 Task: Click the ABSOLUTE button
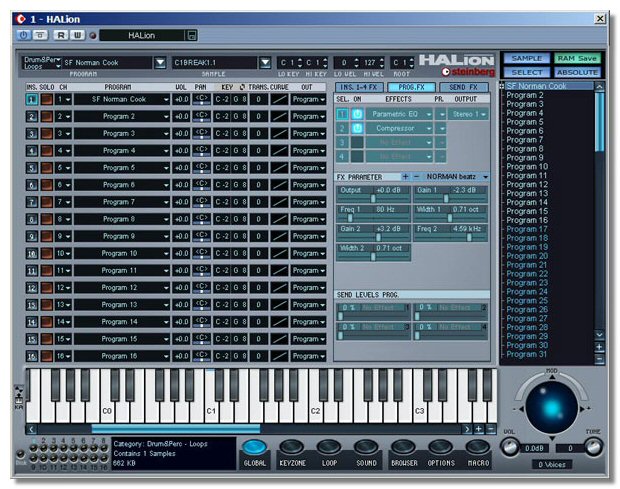[x=577, y=72]
